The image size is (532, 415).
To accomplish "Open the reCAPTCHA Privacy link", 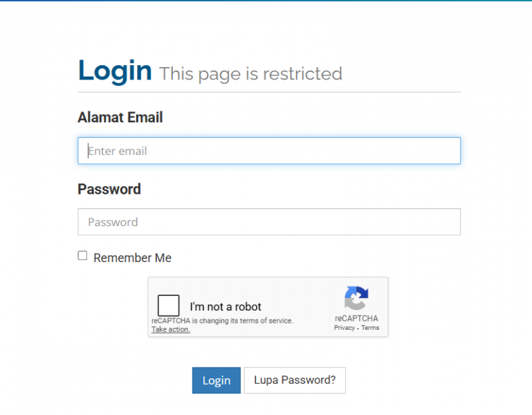I will point(344,328).
